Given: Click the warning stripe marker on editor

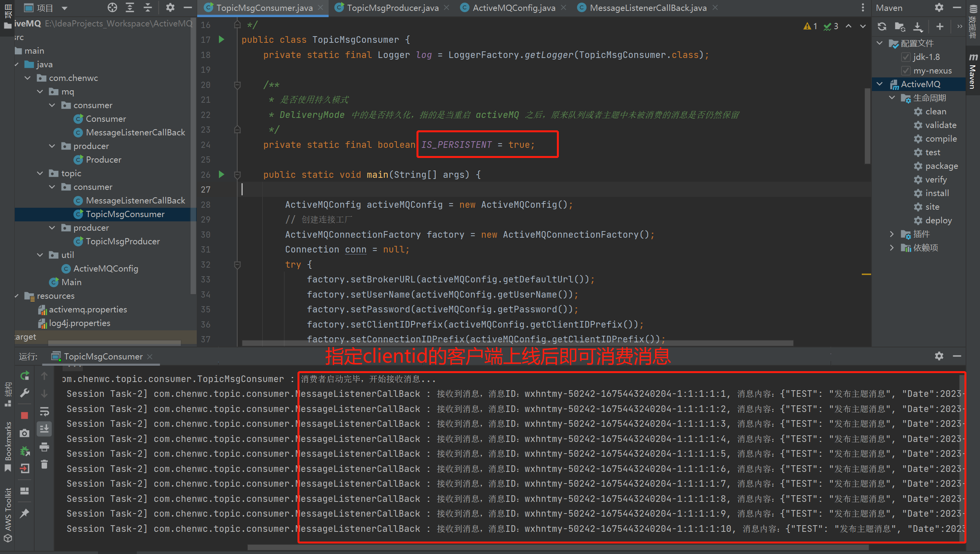Looking at the screenshot, I should [x=866, y=274].
